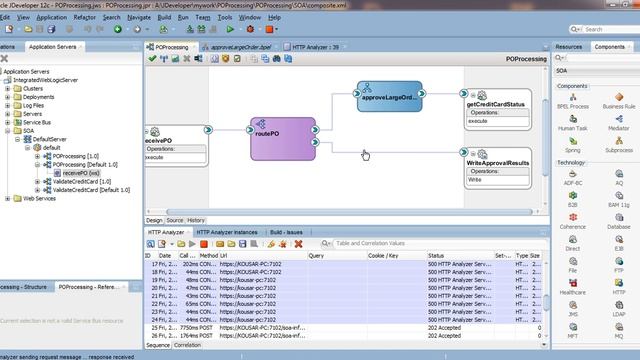Click the Method column header

(208, 256)
